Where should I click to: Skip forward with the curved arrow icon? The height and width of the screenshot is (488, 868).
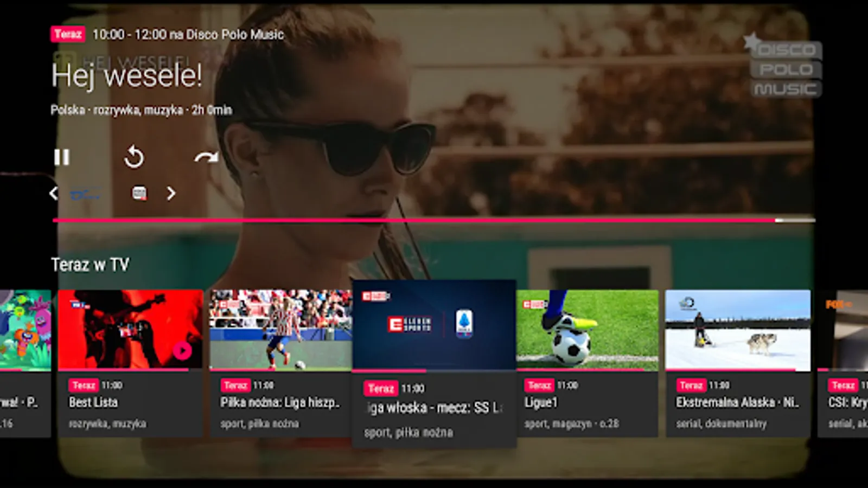206,157
